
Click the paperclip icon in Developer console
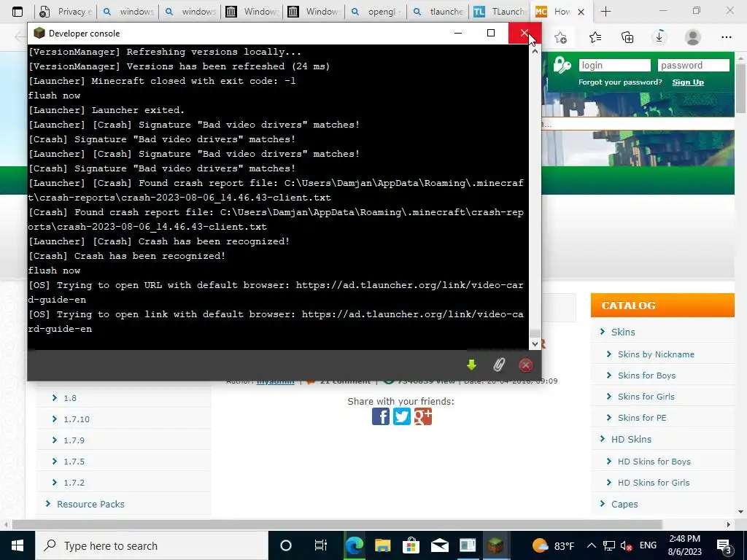(x=499, y=365)
